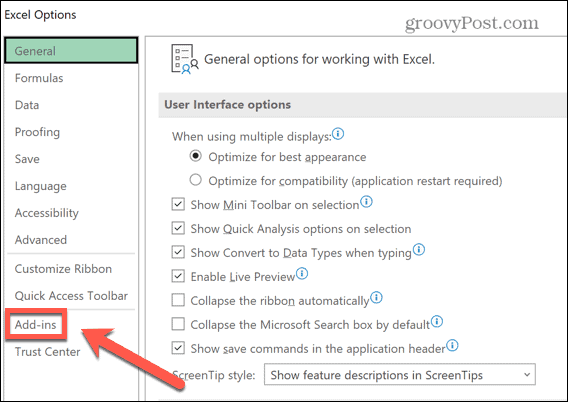Select the General category
The image size is (568, 402).
point(71,51)
